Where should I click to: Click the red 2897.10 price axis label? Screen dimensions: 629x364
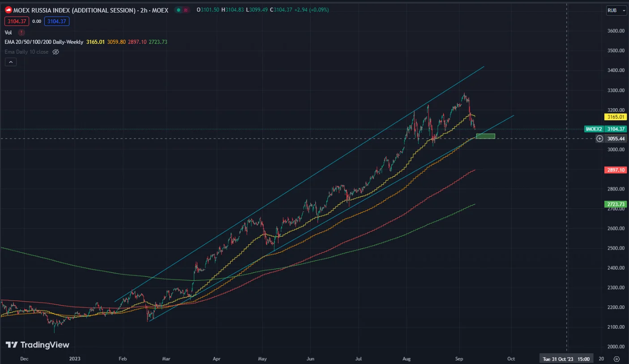click(x=616, y=170)
